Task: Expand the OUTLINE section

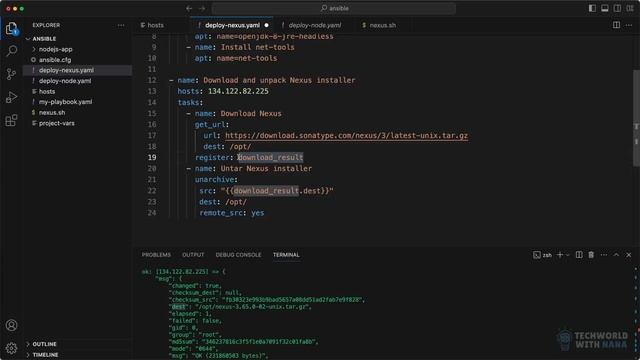Action: [x=44, y=344]
